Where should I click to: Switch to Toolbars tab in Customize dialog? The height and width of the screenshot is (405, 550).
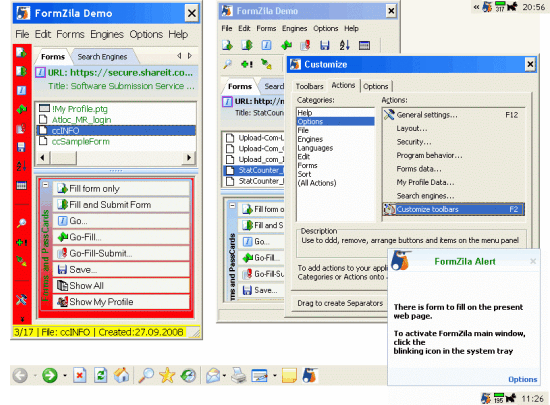309,86
